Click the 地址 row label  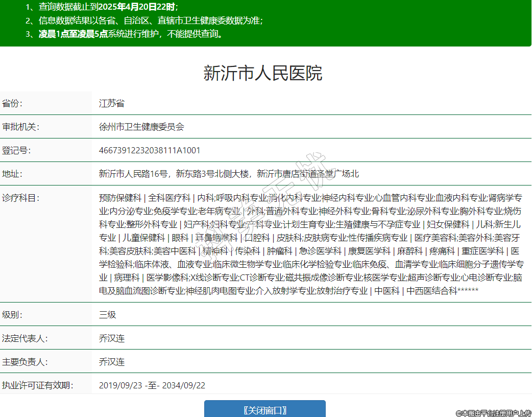click(13, 174)
